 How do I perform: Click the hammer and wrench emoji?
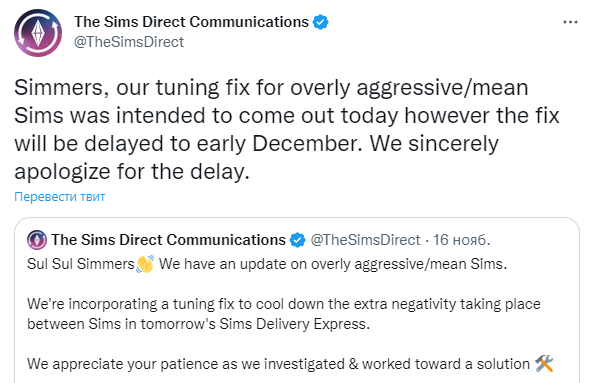click(544, 364)
